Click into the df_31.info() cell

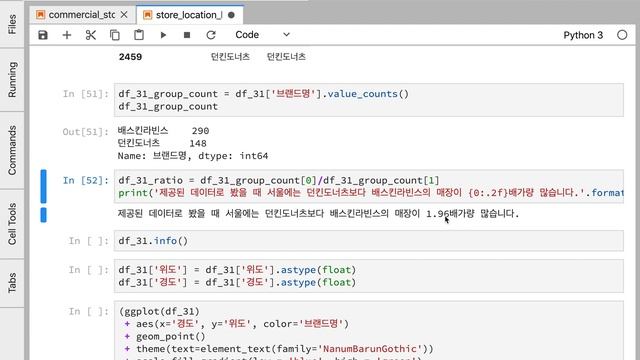[369, 241]
